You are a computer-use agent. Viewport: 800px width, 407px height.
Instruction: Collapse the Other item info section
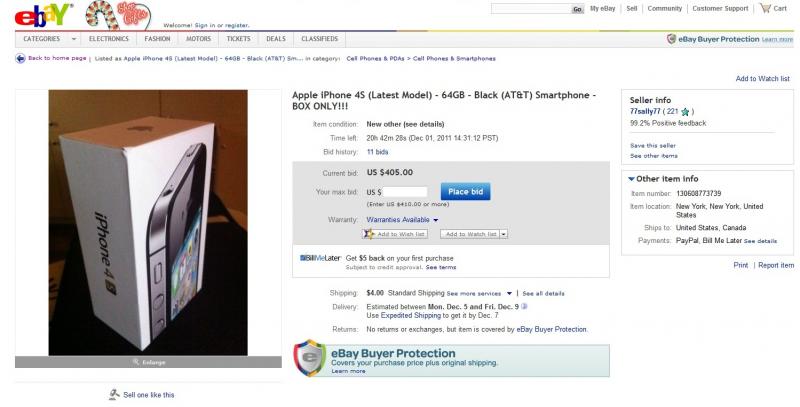pyautogui.click(x=632, y=179)
